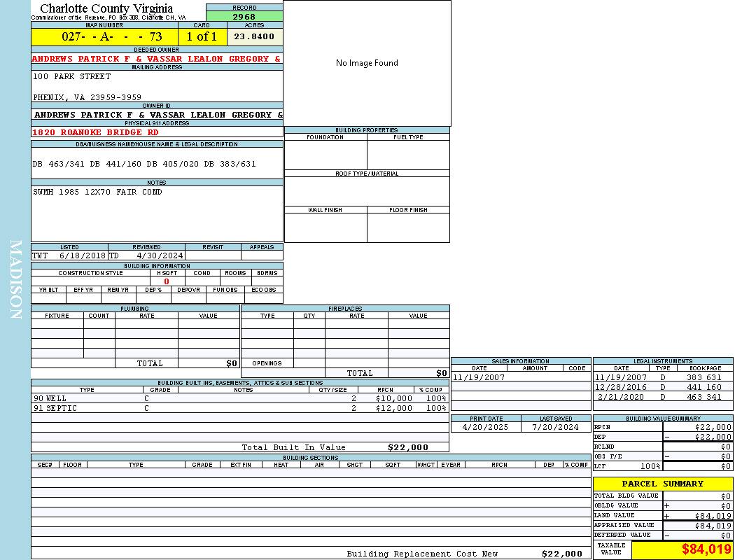The height and width of the screenshot is (560, 735).
Task: Select the 91 SEPTIC built-in row
Action: click(x=238, y=408)
